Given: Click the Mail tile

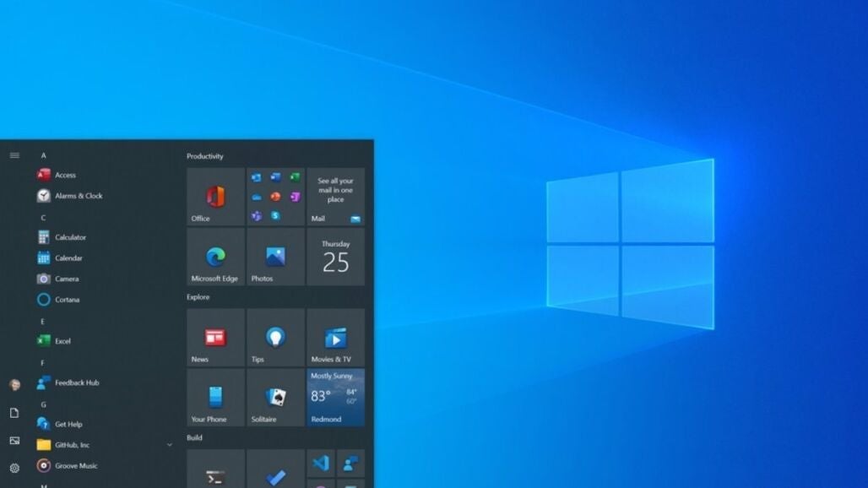Looking at the screenshot, I should click(335, 197).
